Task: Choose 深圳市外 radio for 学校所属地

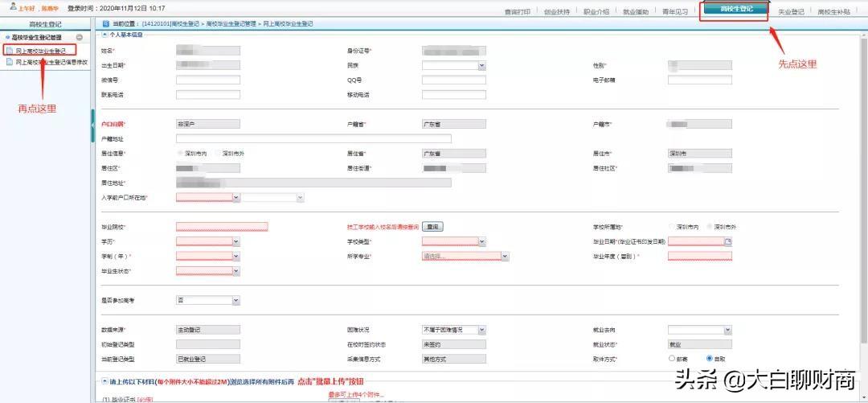Action: coord(710,227)
